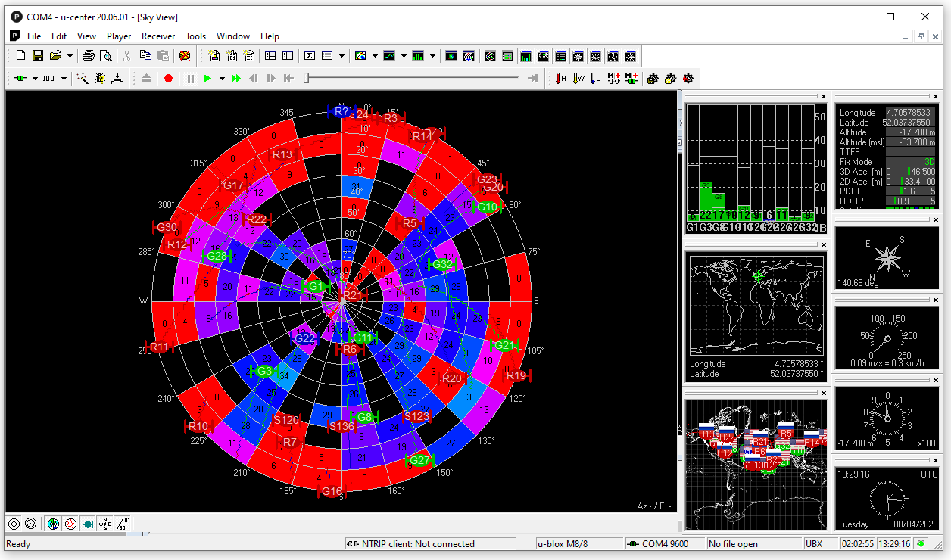Open the Receiver menu
951x560 pixels.
coord(158,36)
